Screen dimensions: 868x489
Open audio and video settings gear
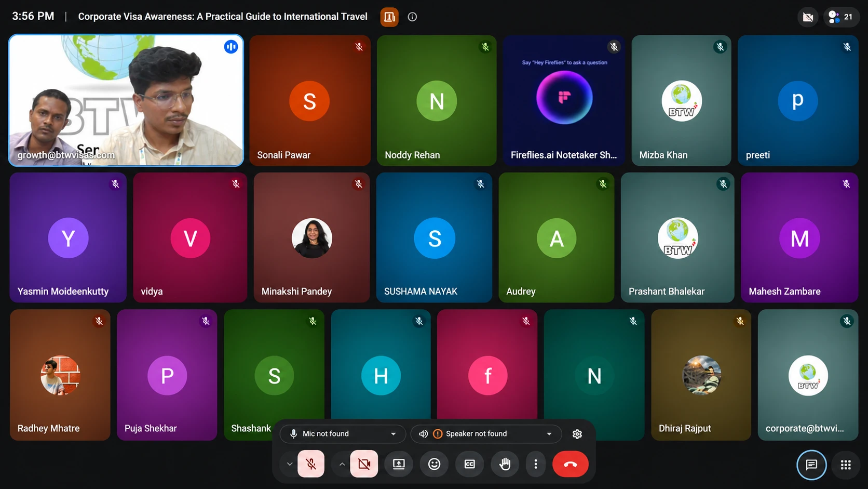(577, 434)
